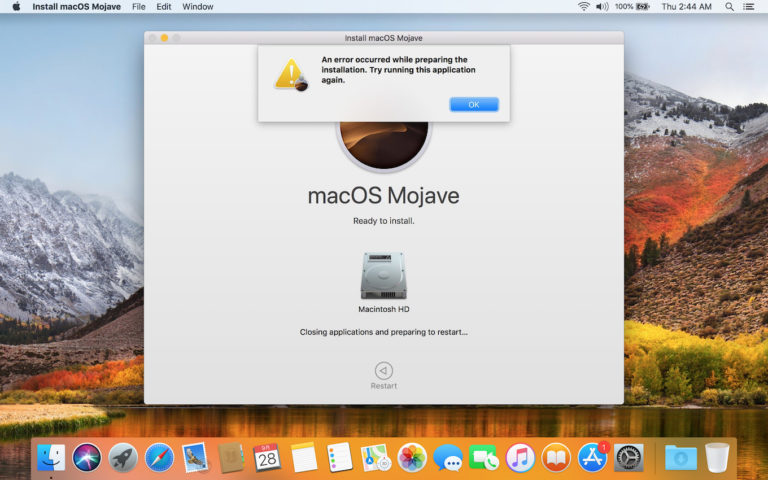Open Photos app from the dock

click(412, 458)
